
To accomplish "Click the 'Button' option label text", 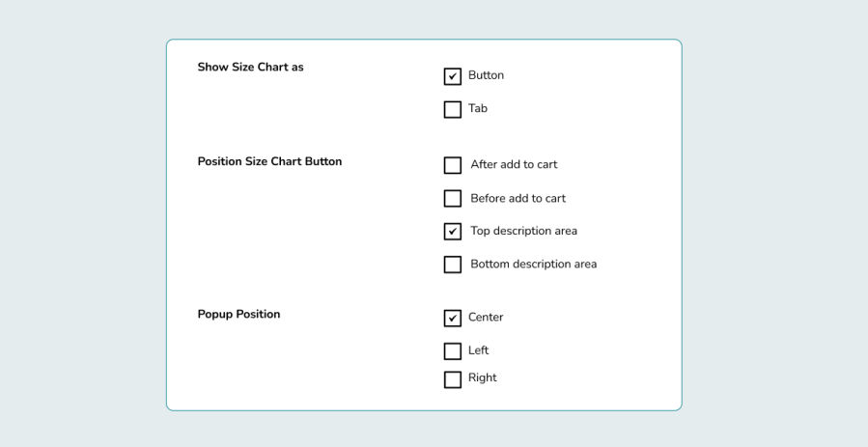I will [486, 75].
